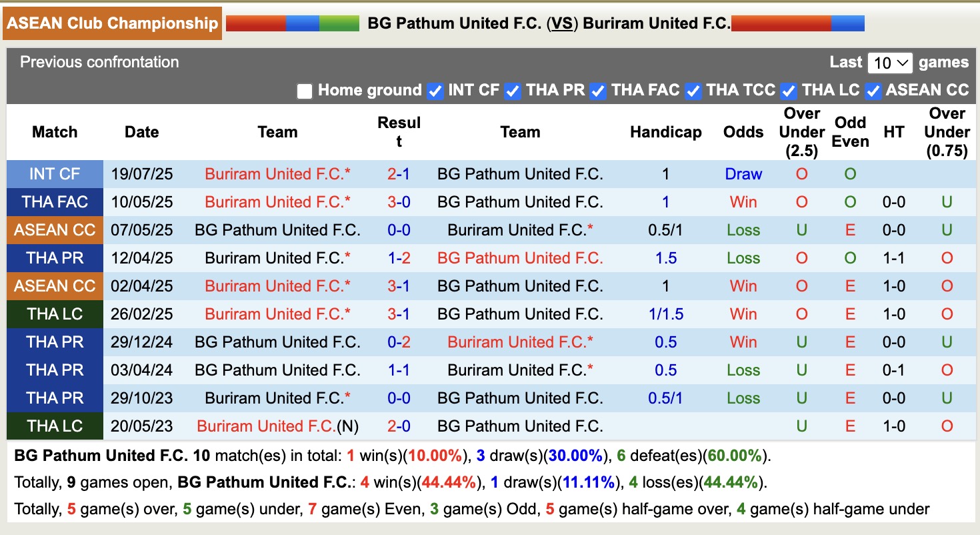This screenshot has width=980, height=535.
Task: Click the THA LC badge dated 26/02/25
Action: (x=55, y=314)
